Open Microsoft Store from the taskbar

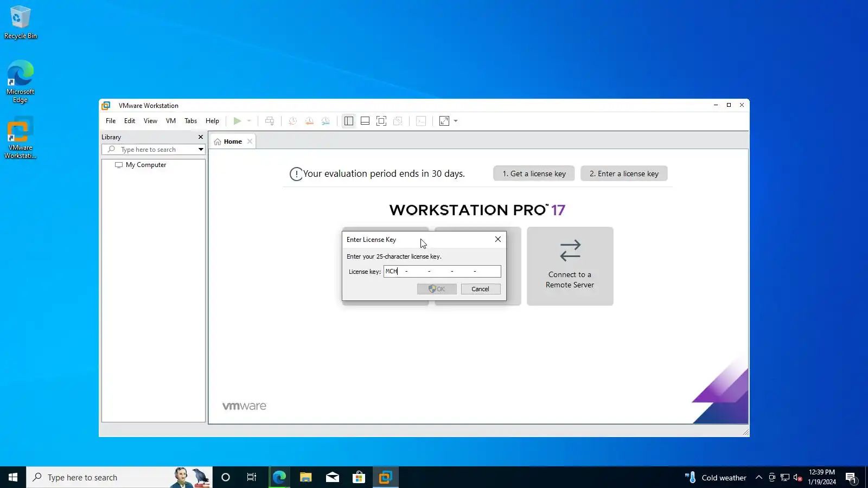(359, 477)
